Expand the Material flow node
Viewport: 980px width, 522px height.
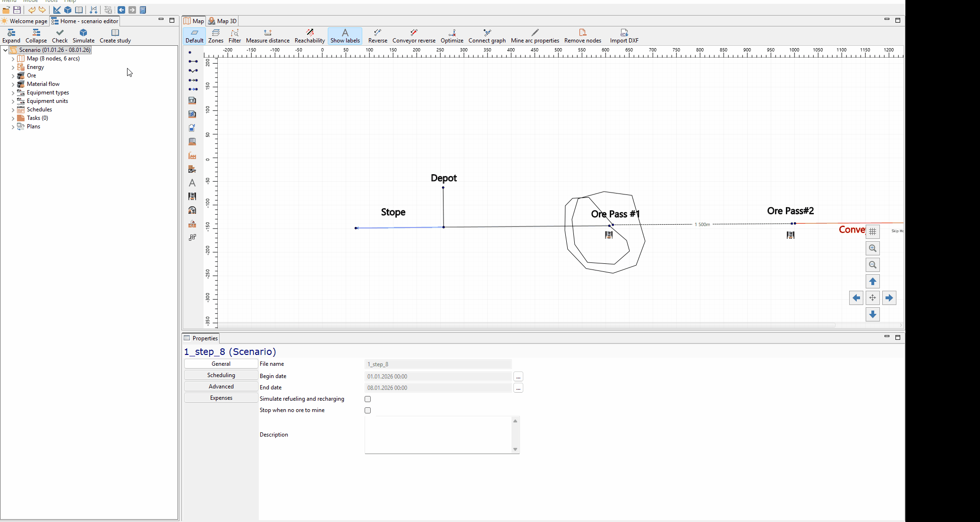pyautogui.click(x=13, y=84)
